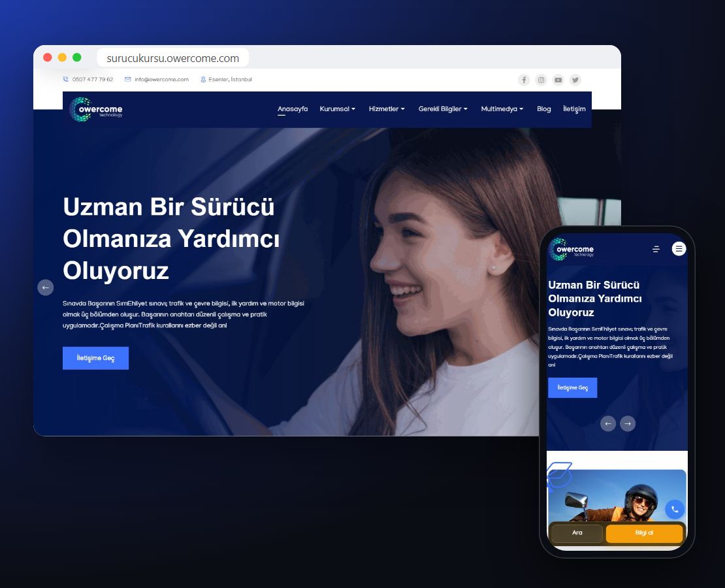Click the Esenler, İstanbul address text

pos(231,80)
